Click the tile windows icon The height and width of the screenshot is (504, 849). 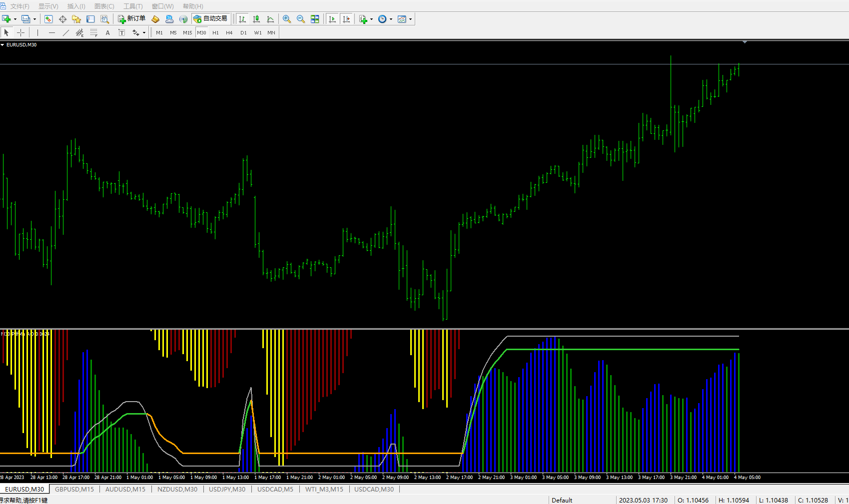coord(315,19)
